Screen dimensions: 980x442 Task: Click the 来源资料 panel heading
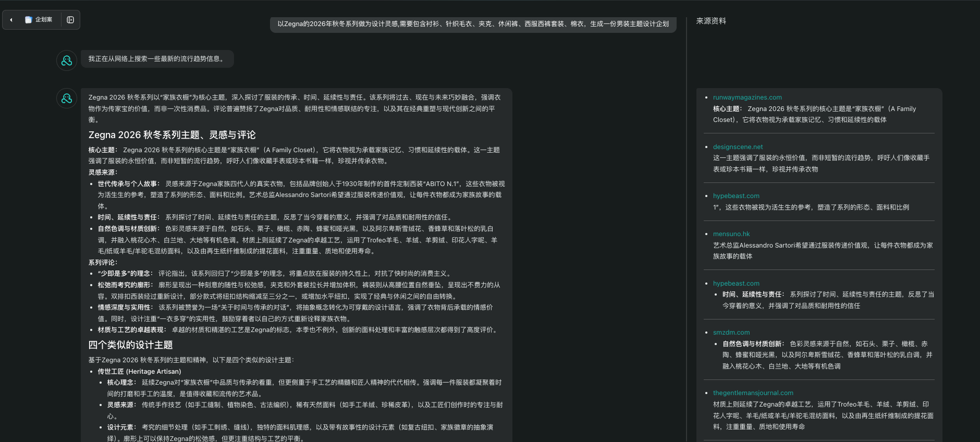[x=711, y=21]
